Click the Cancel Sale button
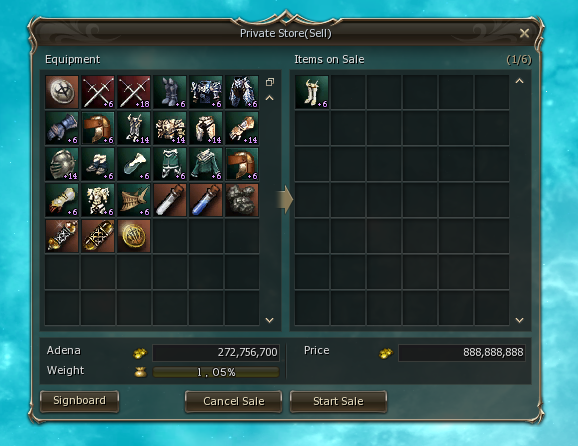Viewport: 578px width, 446px height. point(233,401)
